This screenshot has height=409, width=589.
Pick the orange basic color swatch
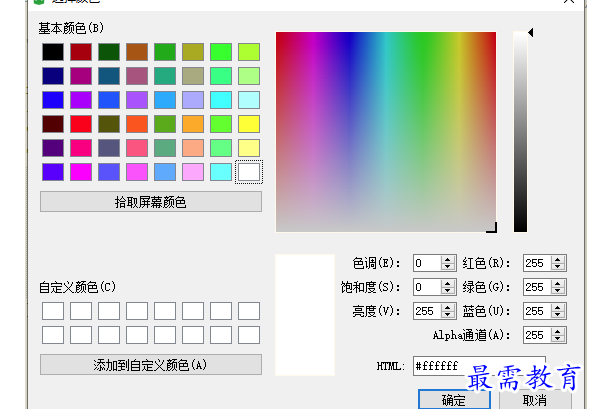point(193,124)
